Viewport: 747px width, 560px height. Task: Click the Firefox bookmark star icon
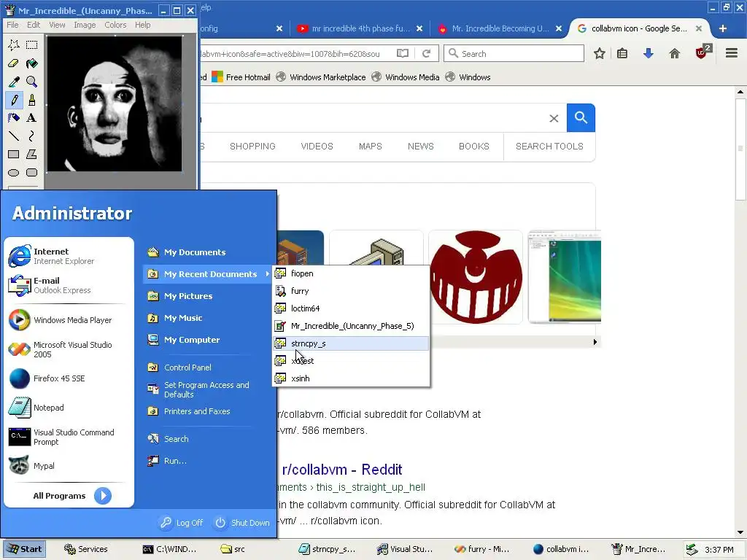point(600,53)
